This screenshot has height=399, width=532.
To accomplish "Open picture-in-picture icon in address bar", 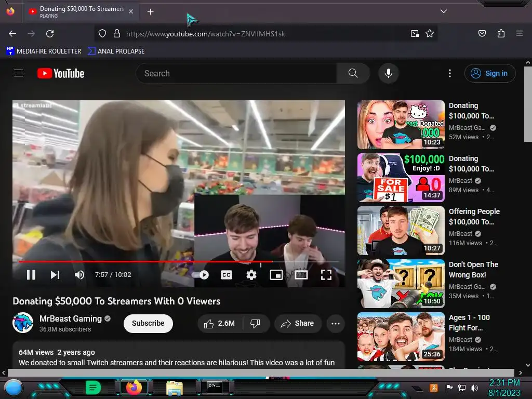I will [x=415, y=34].
